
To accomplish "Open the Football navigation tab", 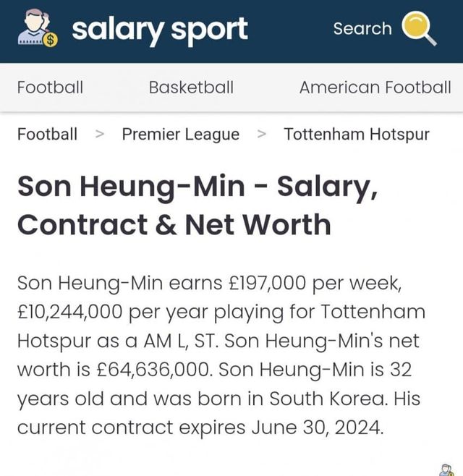I will (50, 88).
